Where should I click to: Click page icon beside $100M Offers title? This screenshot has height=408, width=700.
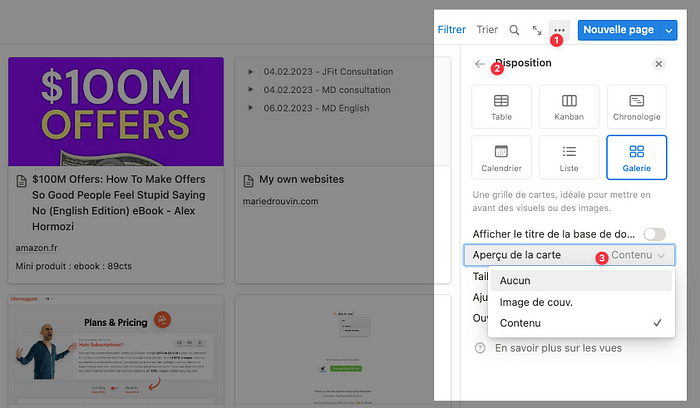point(21,181)
